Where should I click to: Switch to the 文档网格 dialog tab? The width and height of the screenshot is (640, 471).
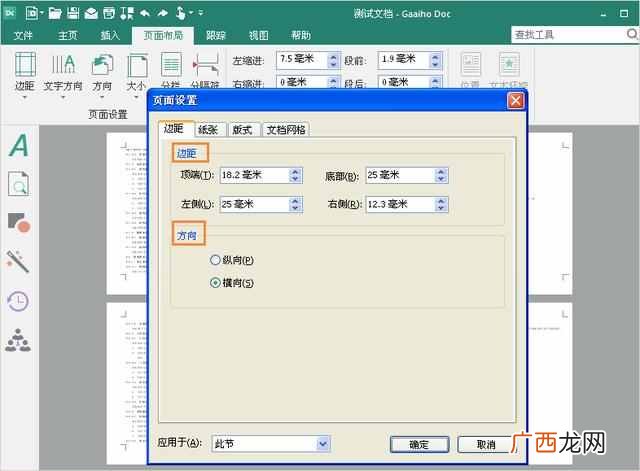[x=286, y=130]
